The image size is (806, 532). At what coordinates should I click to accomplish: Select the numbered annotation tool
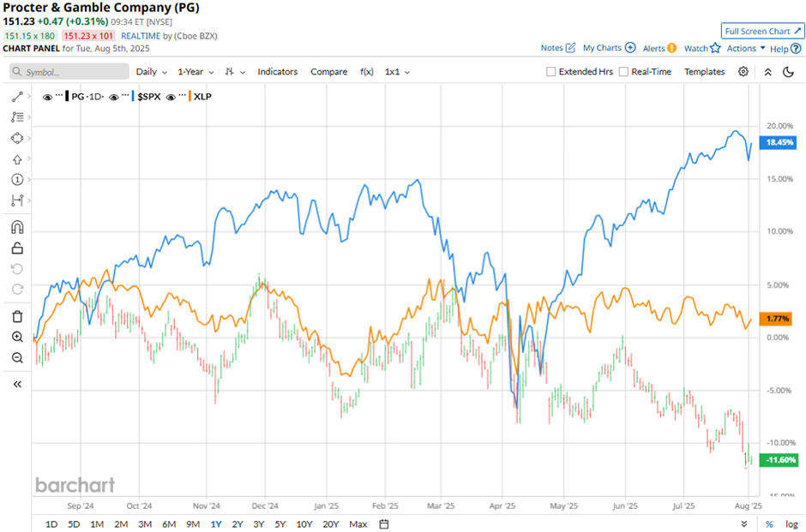pyautogui.click(x=17, y=179)
